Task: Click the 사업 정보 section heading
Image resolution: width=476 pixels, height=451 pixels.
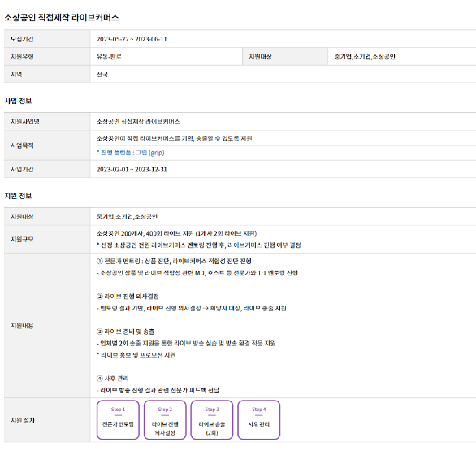Action: pyautogui.click(x=18, y=101)
